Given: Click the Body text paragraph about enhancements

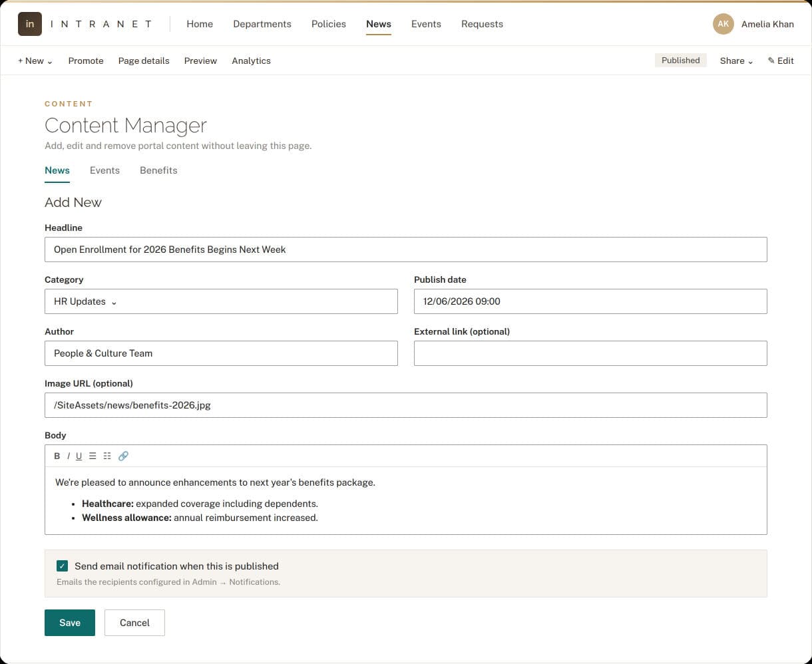Looking at the screenshot, I should coord(215,482).
